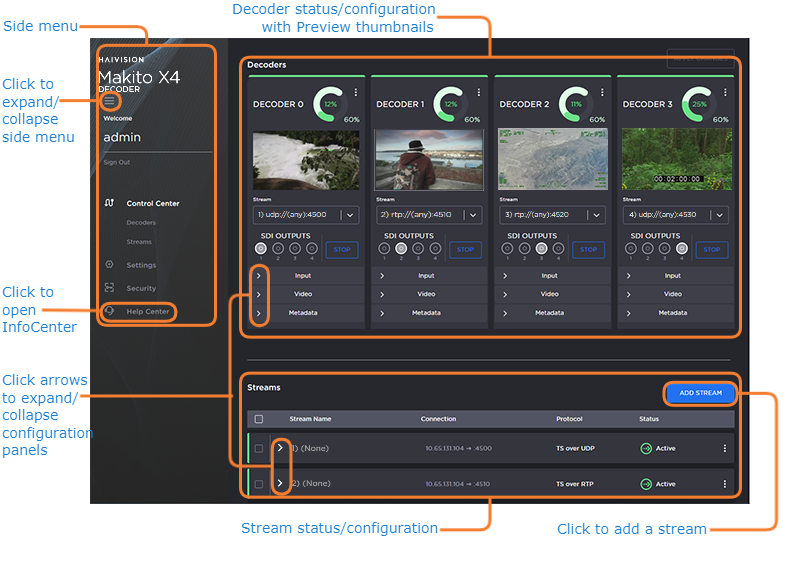Go to Streams in the side menu
This screenshot has height=565, width=811.
[x=139, y=242]
